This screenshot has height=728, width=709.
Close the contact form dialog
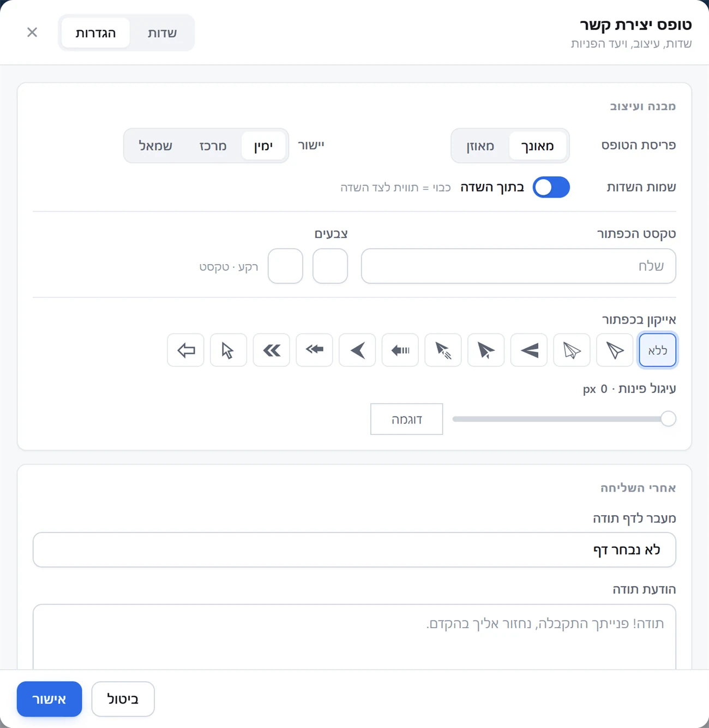pyautogui.click(x=32, y=32)
